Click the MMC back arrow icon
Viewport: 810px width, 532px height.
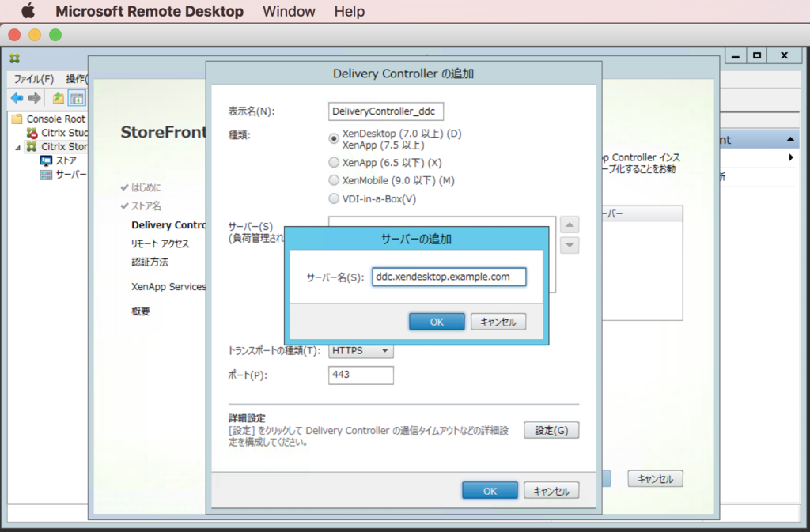pos(17,97)
